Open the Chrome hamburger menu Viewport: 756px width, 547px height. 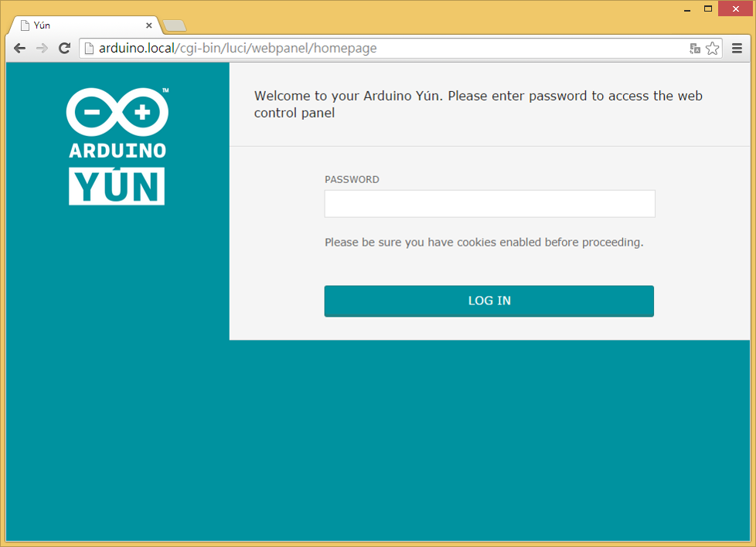point(737,48)
